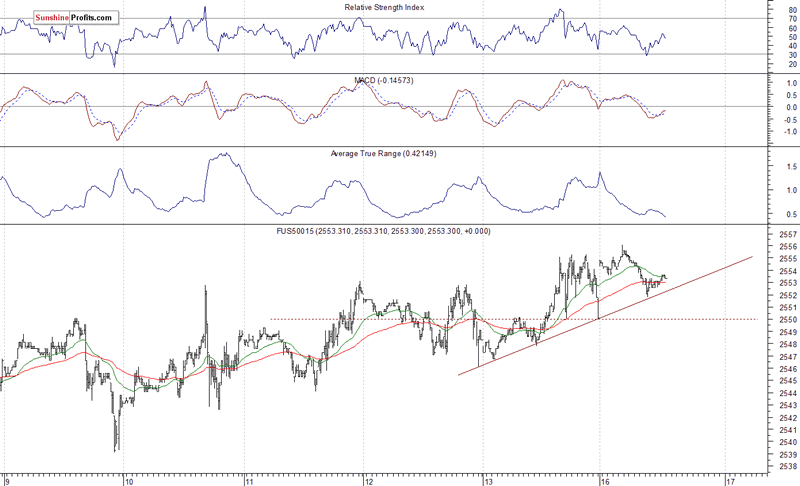Viewport: 800px width, 486px height.
Task: Select date marker 17 on time axis
Action: pyautogui.click(x=729, y=479)
